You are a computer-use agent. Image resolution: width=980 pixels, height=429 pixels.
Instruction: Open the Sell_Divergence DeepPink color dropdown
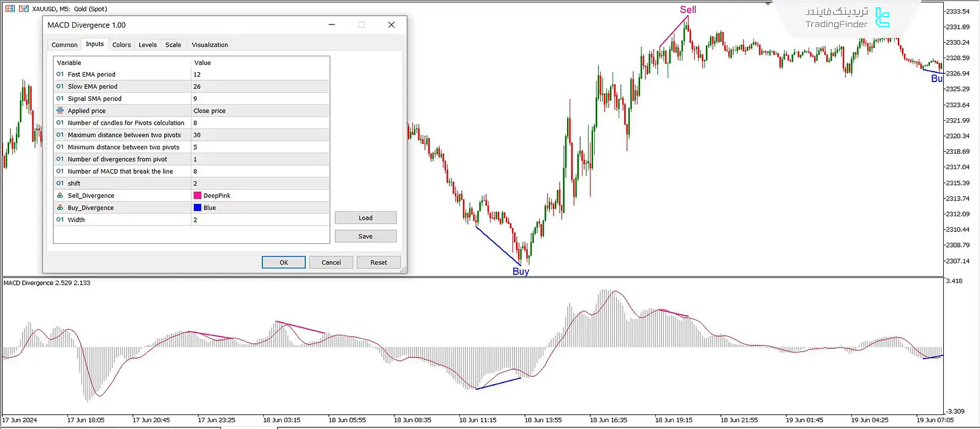tap(260, 196)
